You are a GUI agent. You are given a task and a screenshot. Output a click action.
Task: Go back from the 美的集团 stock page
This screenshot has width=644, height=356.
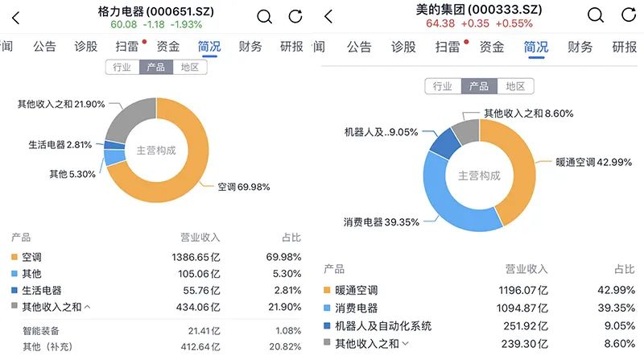click(328, 16)
